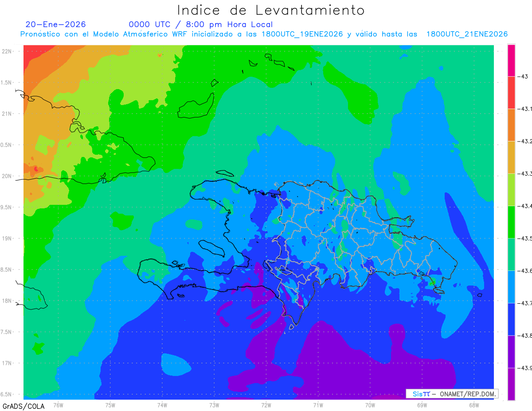The image size is (532, 411).
Task: Select the "19N" latitude axis label
Action: (7, 238)
